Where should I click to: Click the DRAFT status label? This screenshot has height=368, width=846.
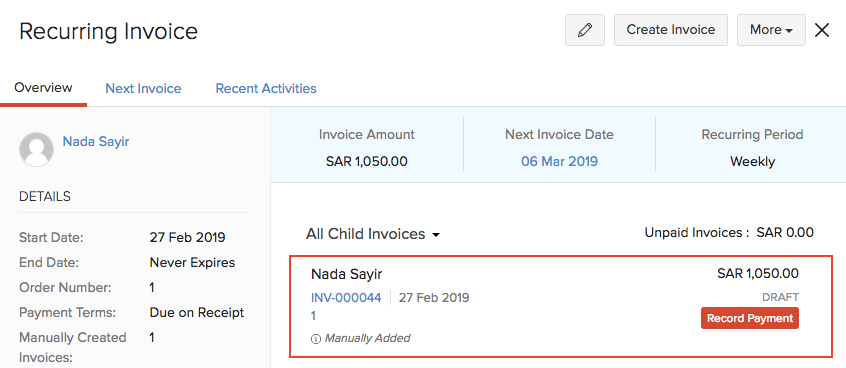(x=780, y=297)
